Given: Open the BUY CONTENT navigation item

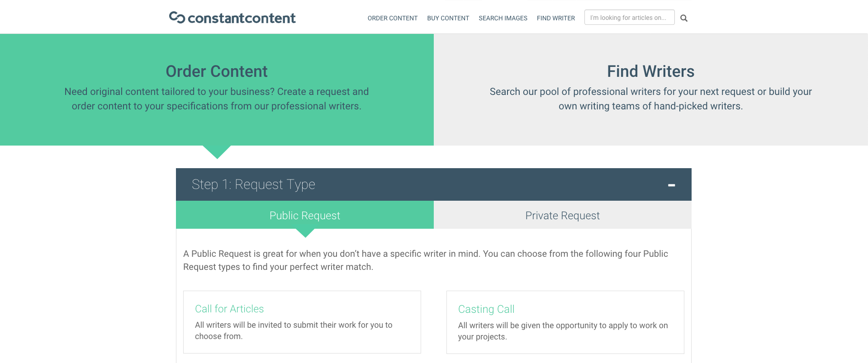Looking at the screenshot, I should pos(448,18).
